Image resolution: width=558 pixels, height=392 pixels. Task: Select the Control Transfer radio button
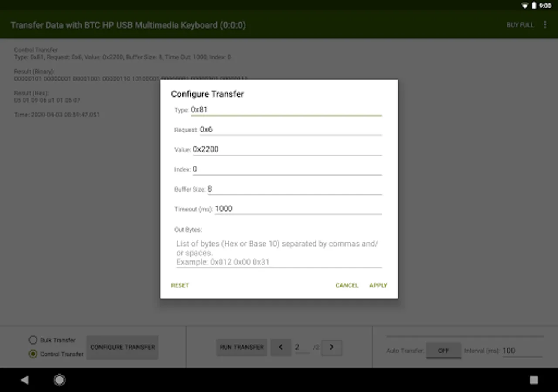[33, 354]
